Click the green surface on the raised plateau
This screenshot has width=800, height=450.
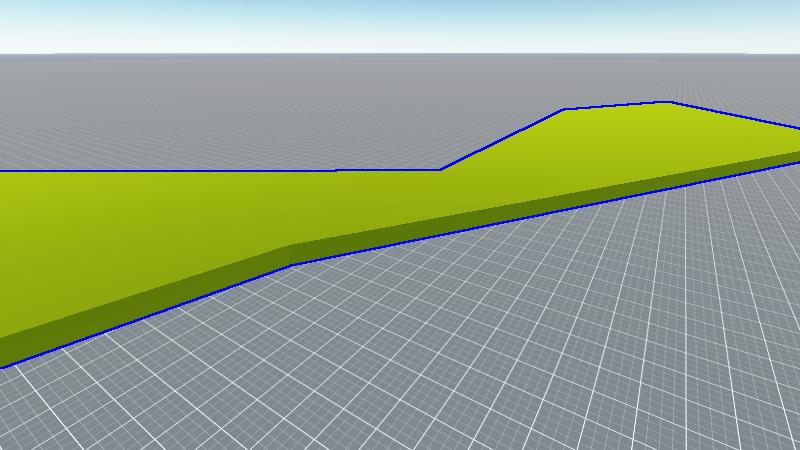[x=650, y=135]
